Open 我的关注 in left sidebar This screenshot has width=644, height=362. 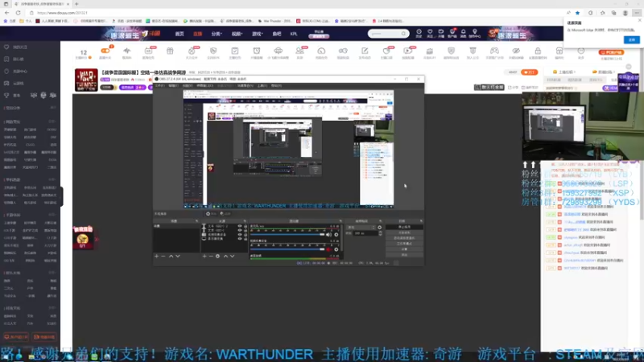pos(20,47)
